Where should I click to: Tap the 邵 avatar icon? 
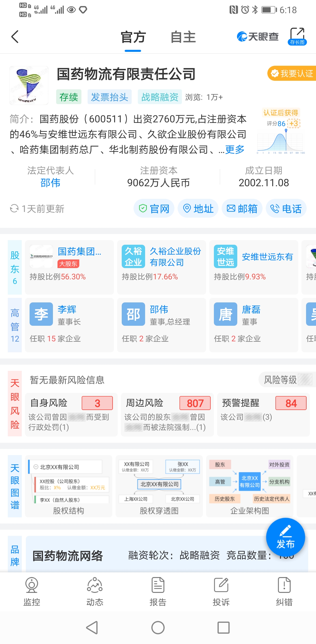133,314
